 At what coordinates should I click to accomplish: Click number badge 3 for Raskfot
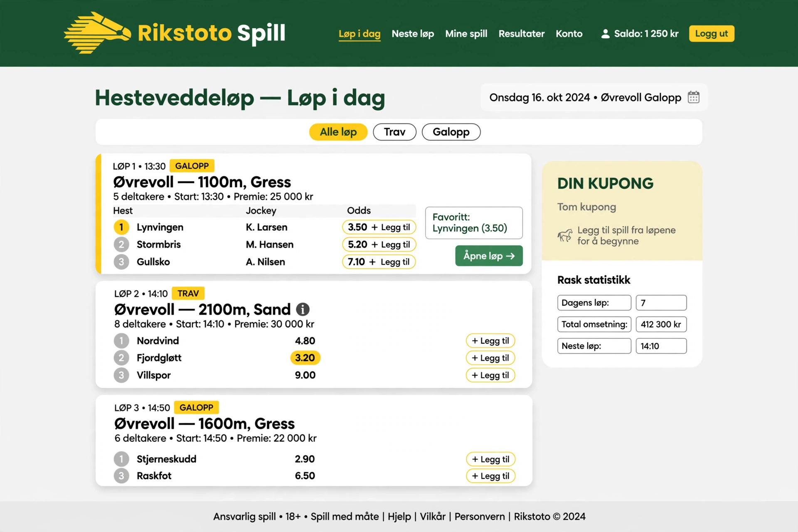121,476
